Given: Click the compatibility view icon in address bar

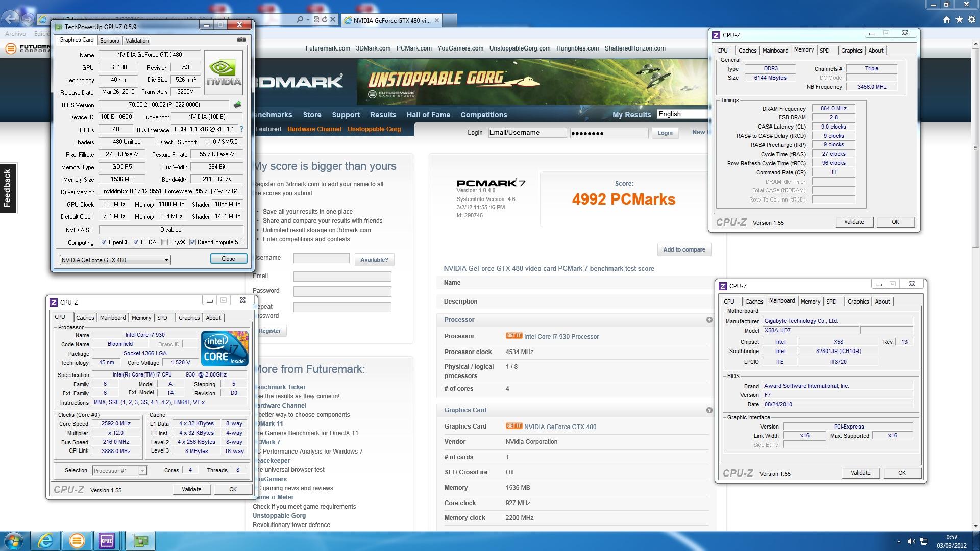Looking at the screenshot, I should (x=316, y=19).
